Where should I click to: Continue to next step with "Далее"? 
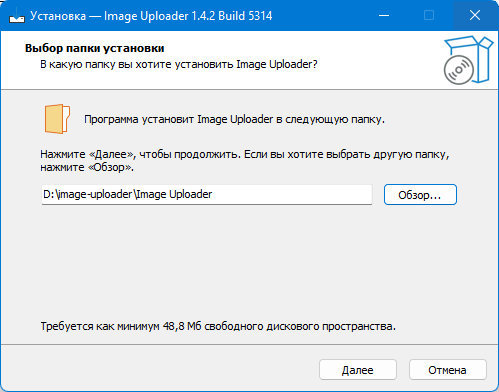[x=358, y=370]
